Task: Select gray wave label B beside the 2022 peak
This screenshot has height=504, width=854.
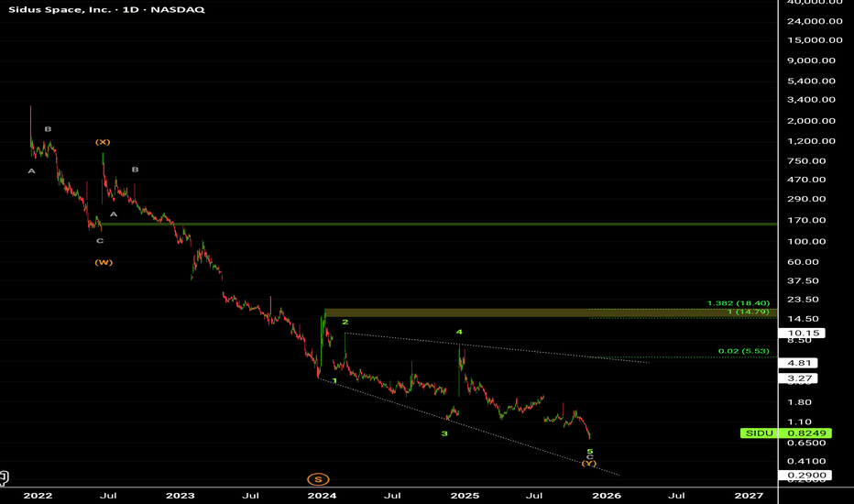Action: coord(48,129)
